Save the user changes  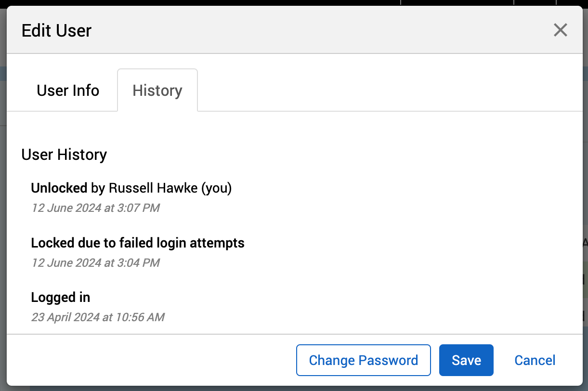[x=466, y=360]
